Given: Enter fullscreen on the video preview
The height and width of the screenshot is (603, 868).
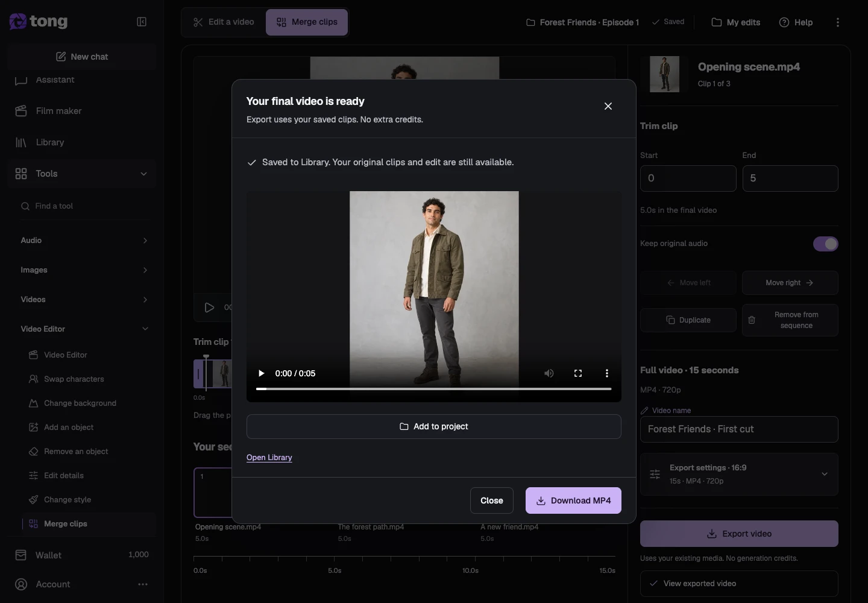Looking at the screenshot, I should 578,373.
